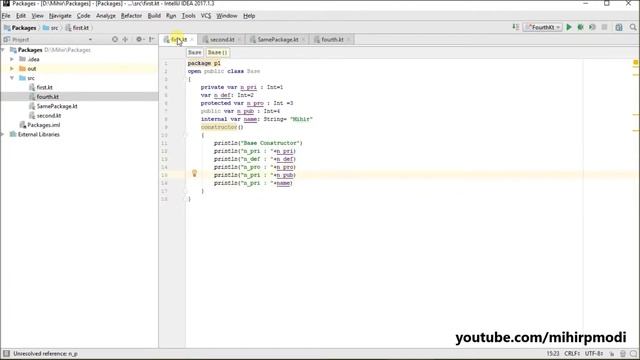Select second.kt in project tree
This screenshot has width=640, height=360.
pos(45,116)
